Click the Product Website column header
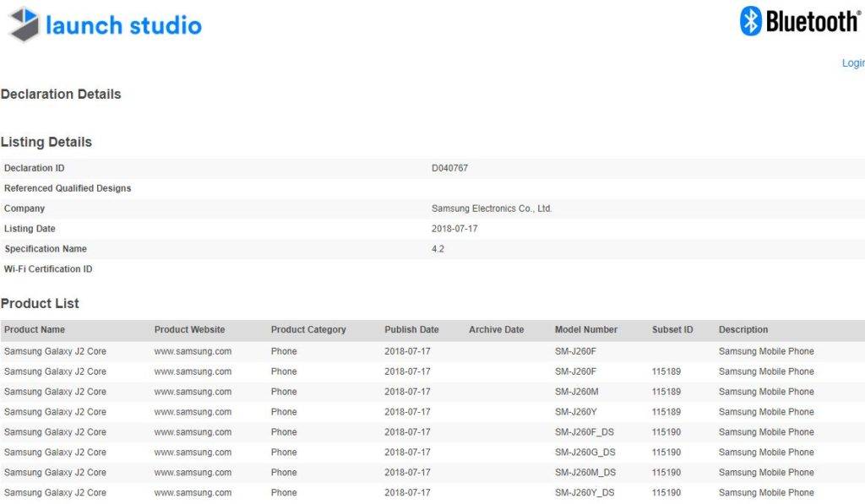865x504 pixels. click(x=189, y=330)
